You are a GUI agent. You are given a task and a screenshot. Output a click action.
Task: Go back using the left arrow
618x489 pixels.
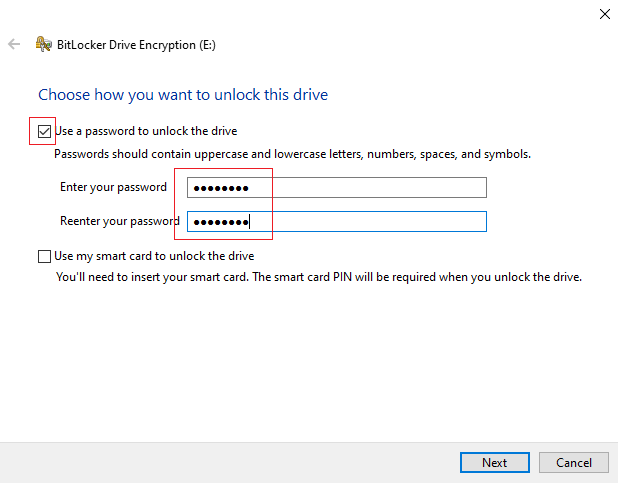pyautogui.click(x=14, y=44)
